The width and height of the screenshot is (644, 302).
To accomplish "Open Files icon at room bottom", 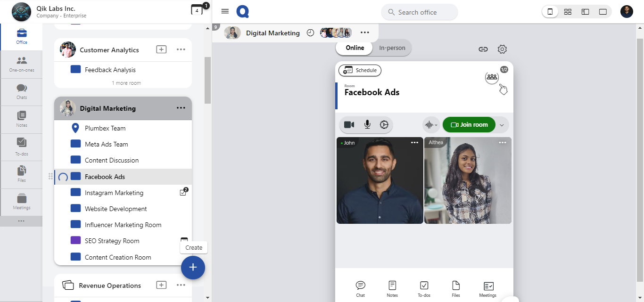I will pyautogui.click(x=455, y=288).
